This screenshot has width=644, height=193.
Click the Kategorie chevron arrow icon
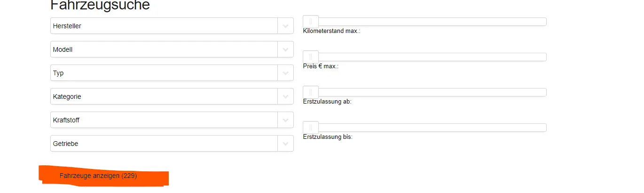[x=285, y=96]
